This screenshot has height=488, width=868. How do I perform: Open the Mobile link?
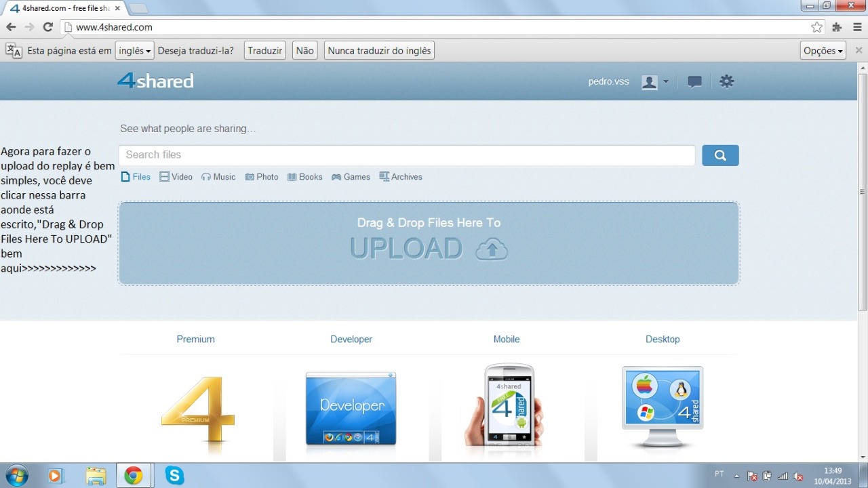tap(507, 339)
